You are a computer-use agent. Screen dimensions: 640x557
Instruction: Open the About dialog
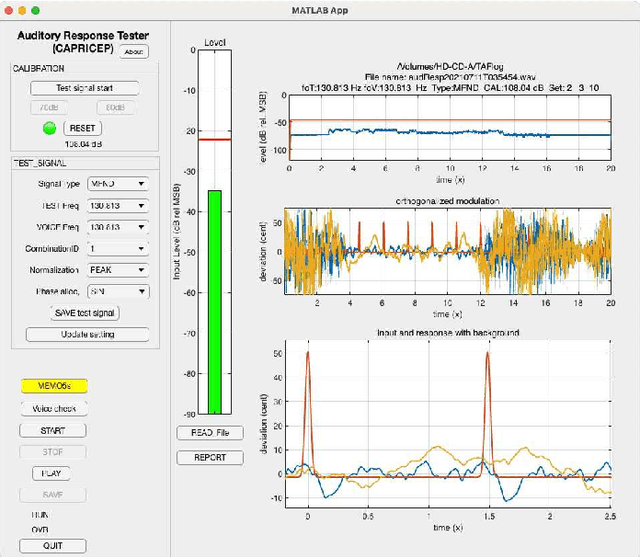pyautogui.click(x=133, y=51)
